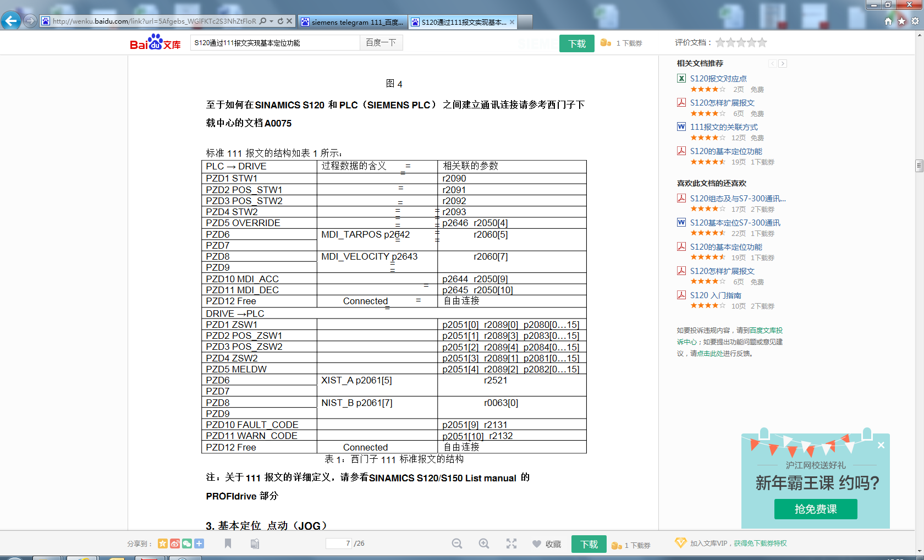Open the S120基本定位S7-300通讯 document link
Screen dimensions: 924x560
735,223
